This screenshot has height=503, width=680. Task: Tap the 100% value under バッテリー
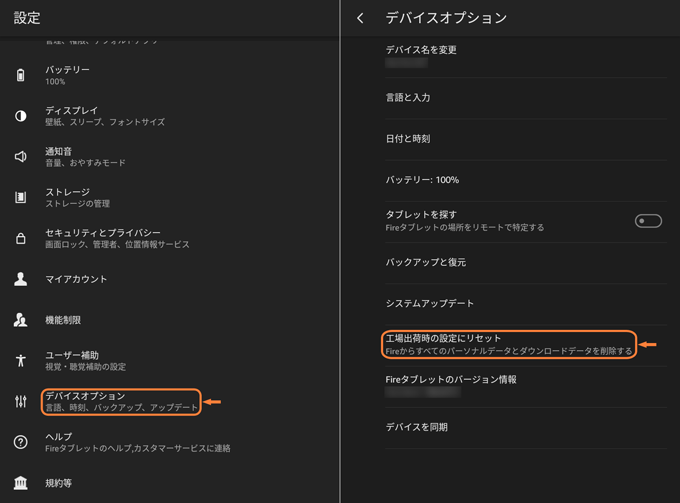(x=55, y=82)
